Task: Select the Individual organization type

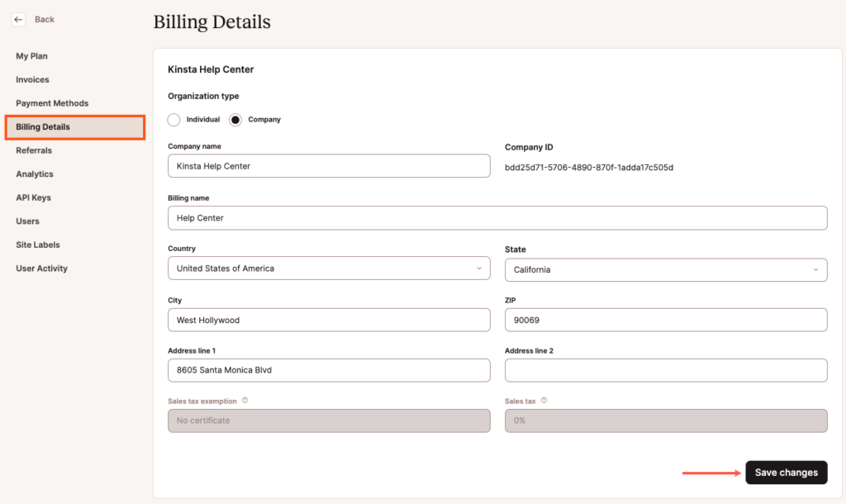Action: (173, 119)
